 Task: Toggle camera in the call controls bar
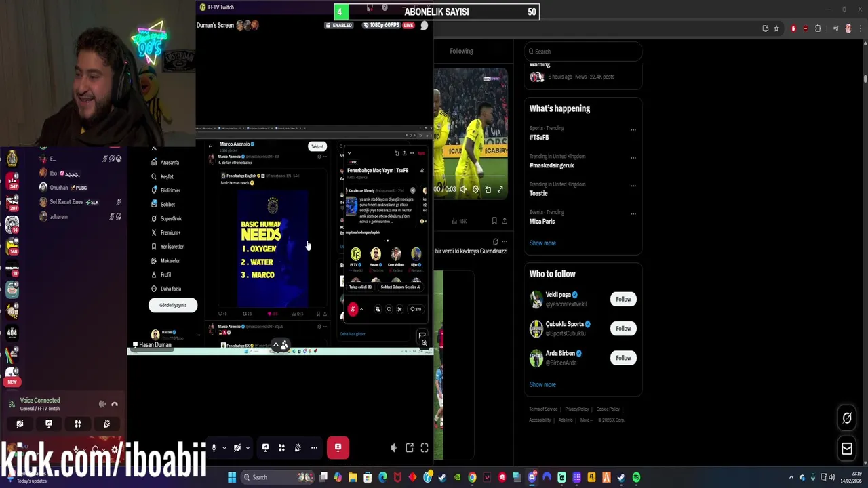click(x=237, y=447)
